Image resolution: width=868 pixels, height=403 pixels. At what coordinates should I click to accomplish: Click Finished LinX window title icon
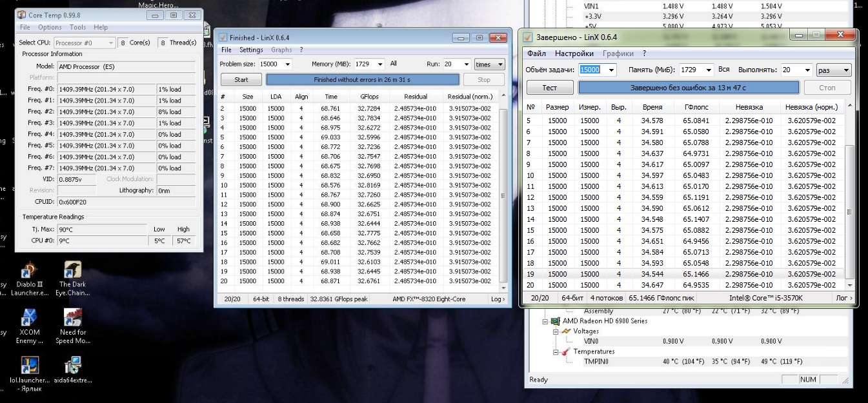pyautogui.click(x=223, y=38)
